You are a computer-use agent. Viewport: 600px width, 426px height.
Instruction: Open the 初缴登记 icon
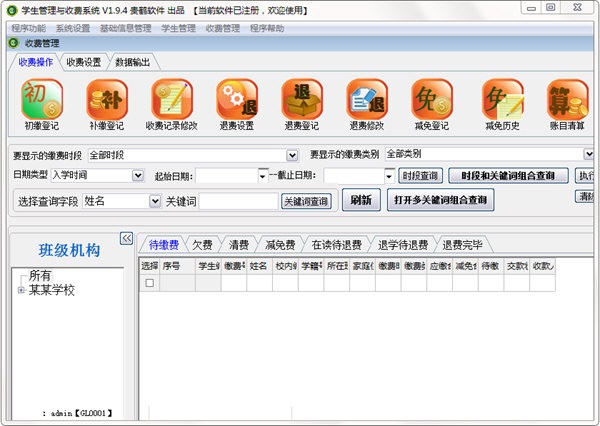coord(42,100)
